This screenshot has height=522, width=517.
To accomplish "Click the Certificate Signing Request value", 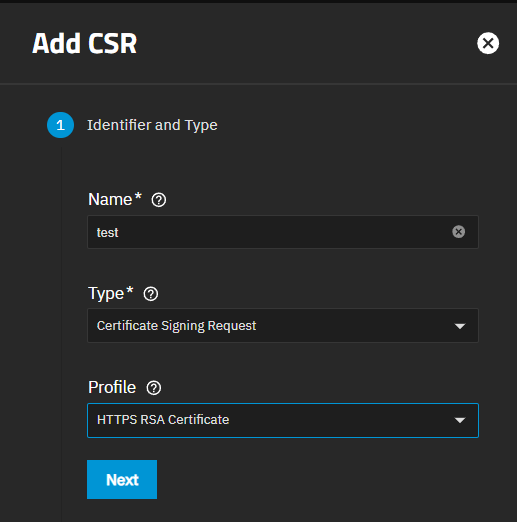I will (176, 326).
